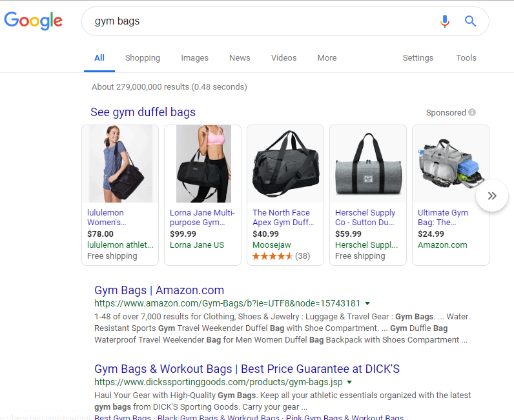The image size is (514, 420).
Task: Start voice search with the microphone icon
Action: click(445, 21)
